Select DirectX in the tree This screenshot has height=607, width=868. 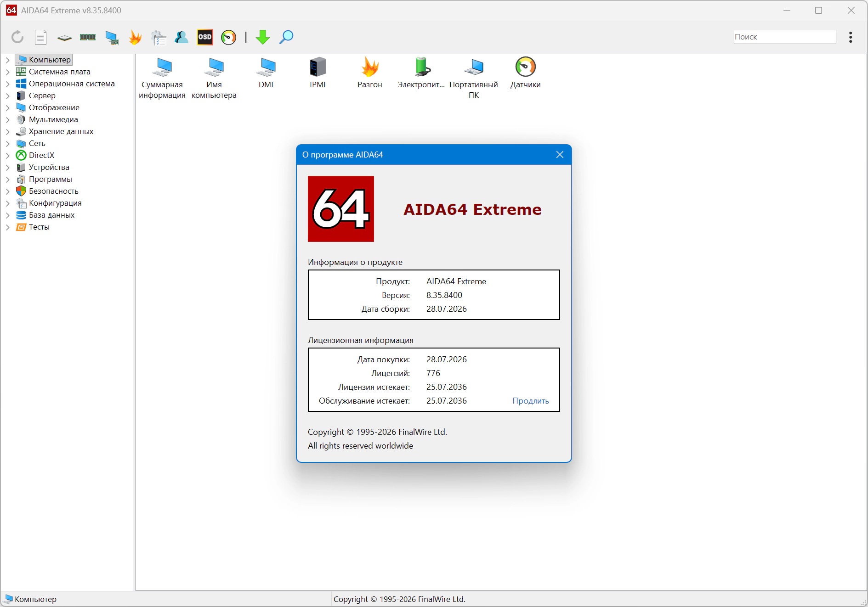point(35,155)
